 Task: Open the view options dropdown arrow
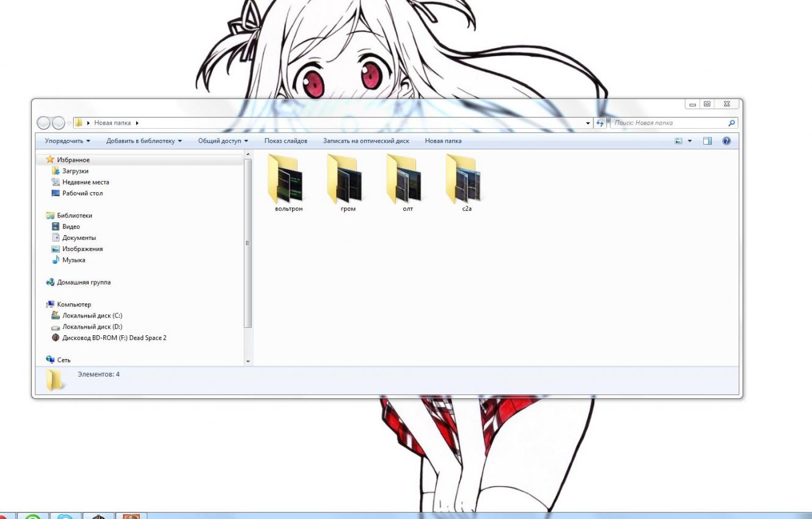click(x=690, y=141)
